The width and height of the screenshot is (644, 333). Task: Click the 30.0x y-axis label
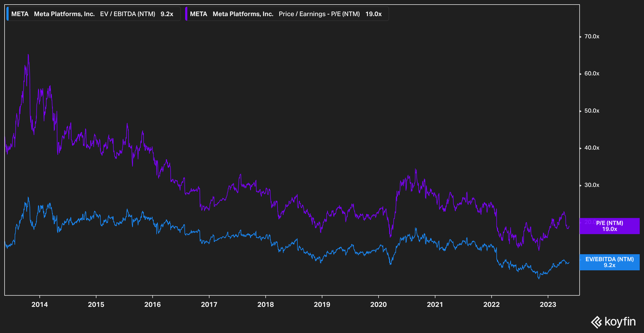click(592, 185)
